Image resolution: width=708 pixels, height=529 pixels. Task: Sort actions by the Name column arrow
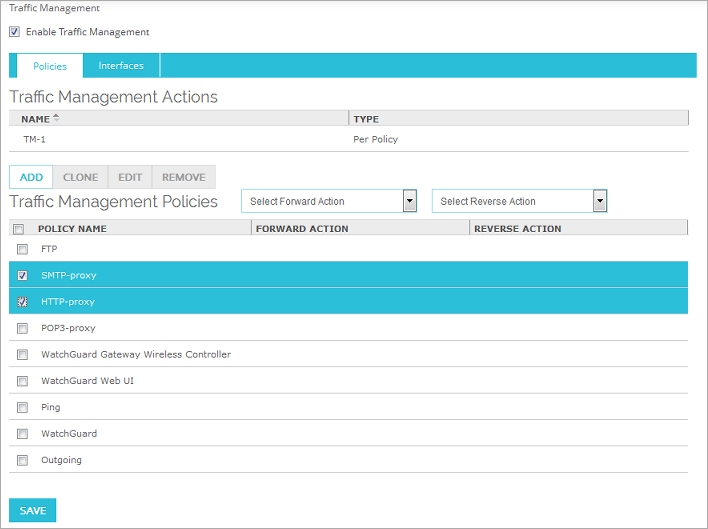[56, 118]
